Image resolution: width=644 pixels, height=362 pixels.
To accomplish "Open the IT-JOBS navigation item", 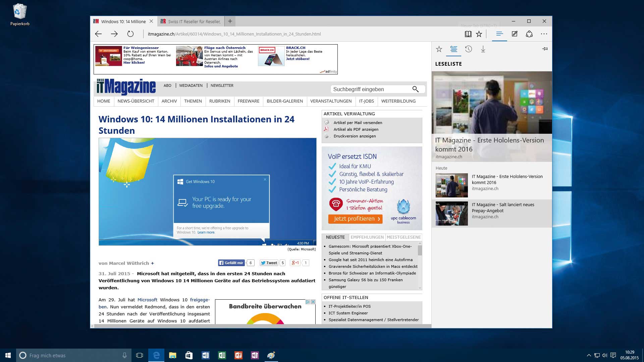I will [x=366, y=101].
